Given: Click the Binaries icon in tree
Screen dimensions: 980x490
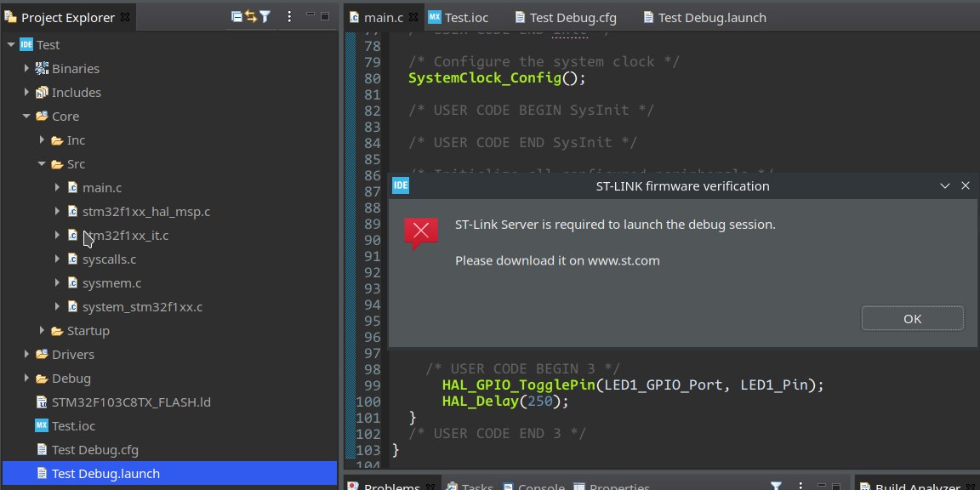Looking at the screenshot, I should pos(42,68).
